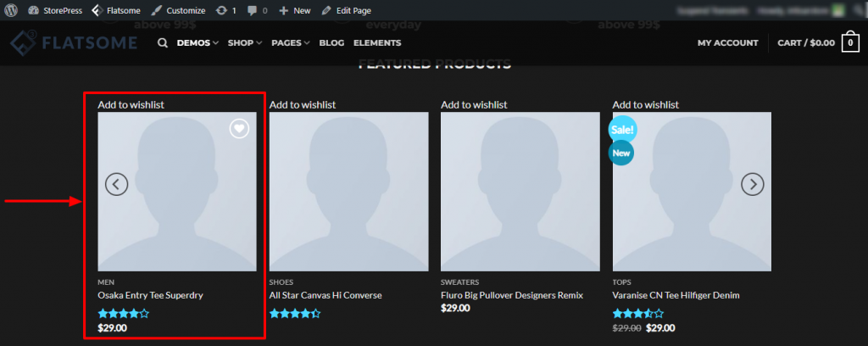The height and width of the screenshot is (346, 868).
Task: Open the Elements nav item
Action: tap(377, 42)
